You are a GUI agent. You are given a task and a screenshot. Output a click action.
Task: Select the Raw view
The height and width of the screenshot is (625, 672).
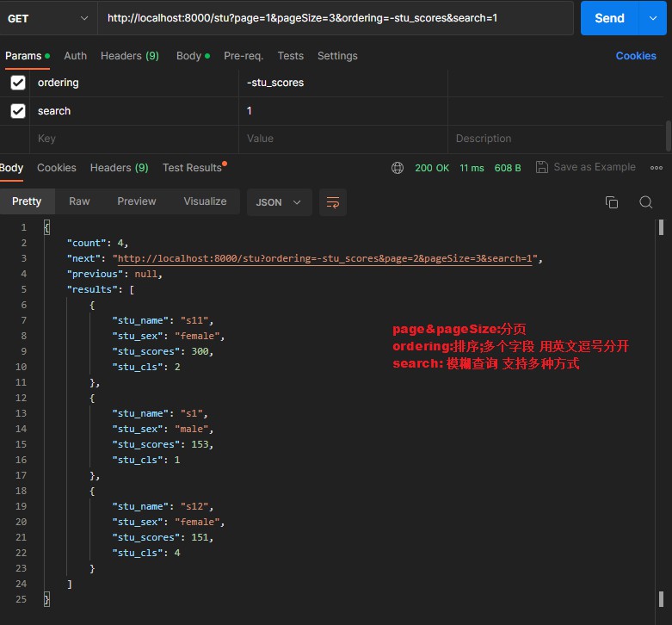click(79, 201)
